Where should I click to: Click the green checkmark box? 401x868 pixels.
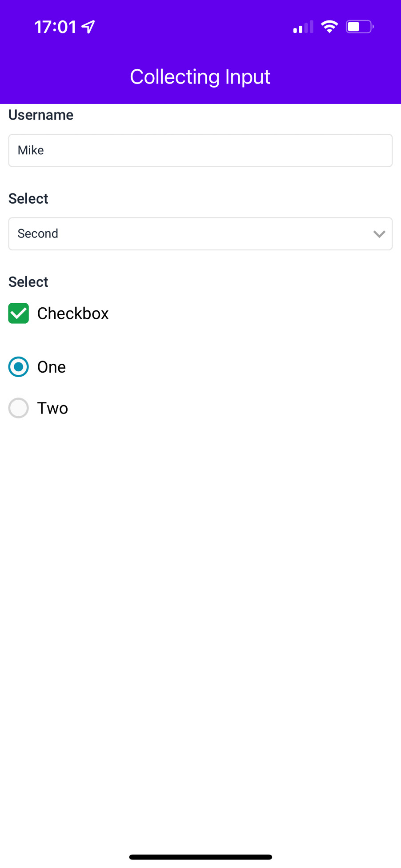(x=19, y=313)
